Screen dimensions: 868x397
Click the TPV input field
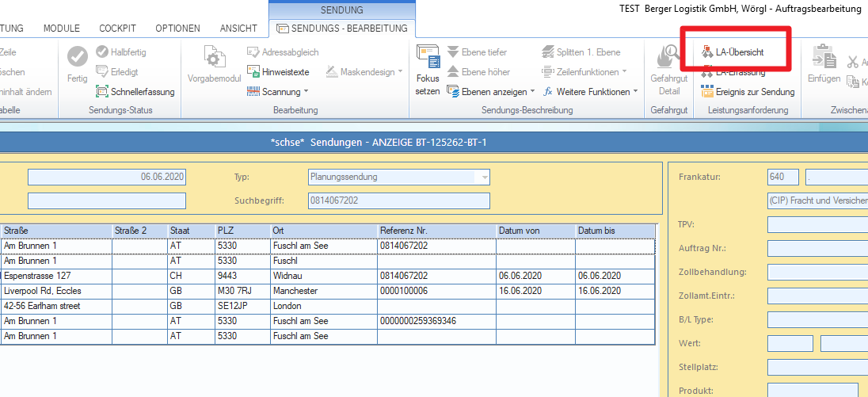[x=817, y=225]
